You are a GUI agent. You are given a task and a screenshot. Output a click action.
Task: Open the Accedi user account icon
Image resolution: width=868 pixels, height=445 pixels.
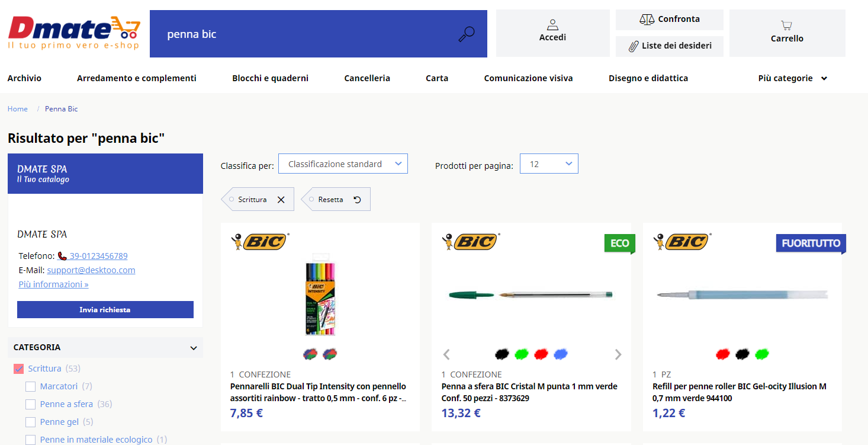pyautogui.click(x=552, y=24)
